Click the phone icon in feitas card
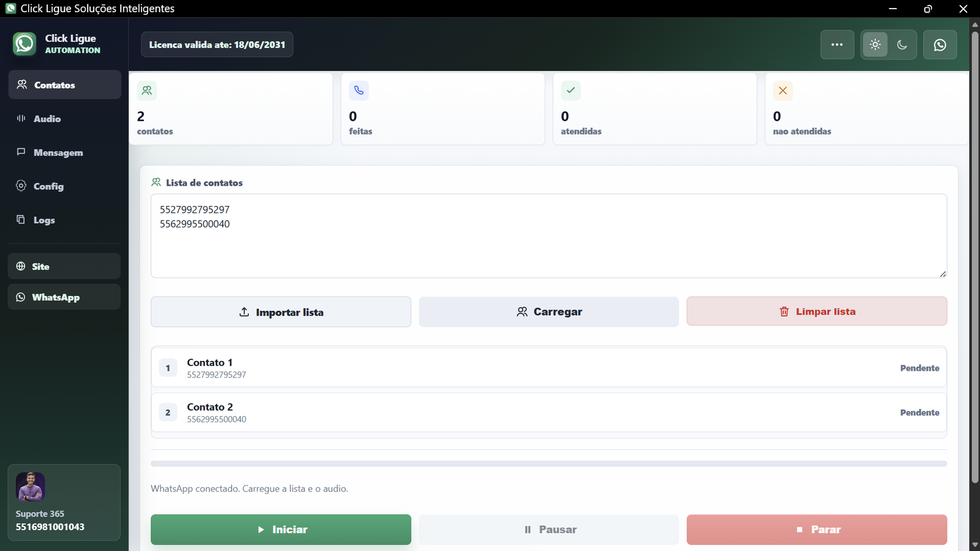 pyautogui.click(x=359, y=91)
